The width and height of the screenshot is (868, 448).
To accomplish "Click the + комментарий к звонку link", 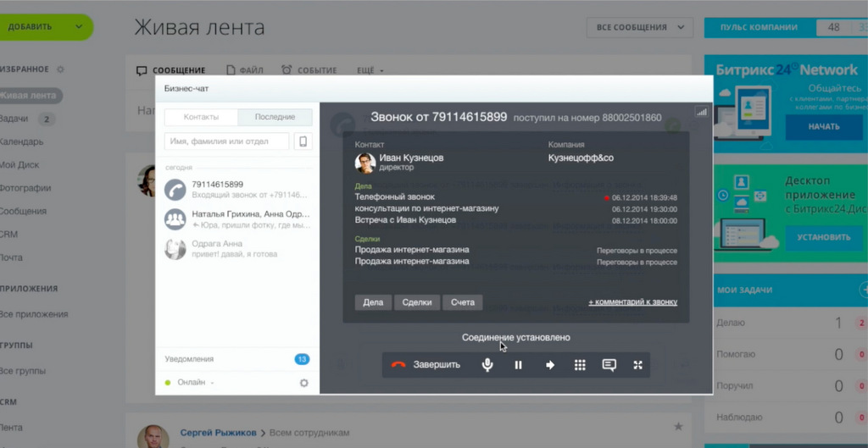I will [x=632, y=302].
